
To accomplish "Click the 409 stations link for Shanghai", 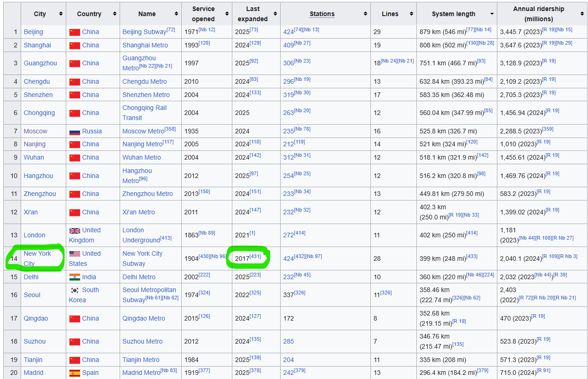I will (x=288, y=45).
